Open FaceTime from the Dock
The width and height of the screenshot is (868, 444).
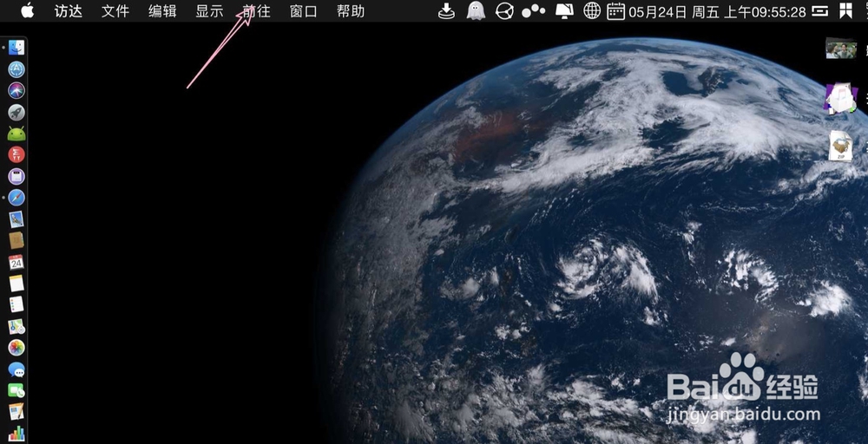click(16, 391)
